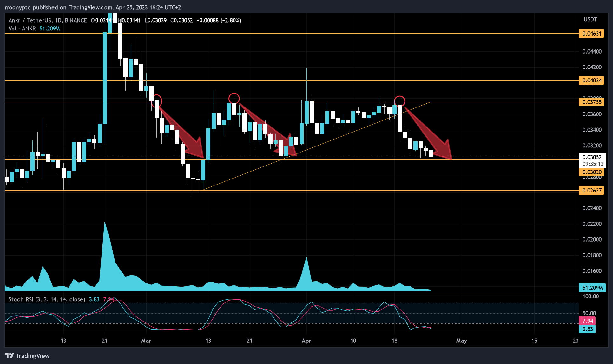613x364 pixels.
Task: Click the 1D timeframe in the chart legend
Action: (x=58, y=20)
